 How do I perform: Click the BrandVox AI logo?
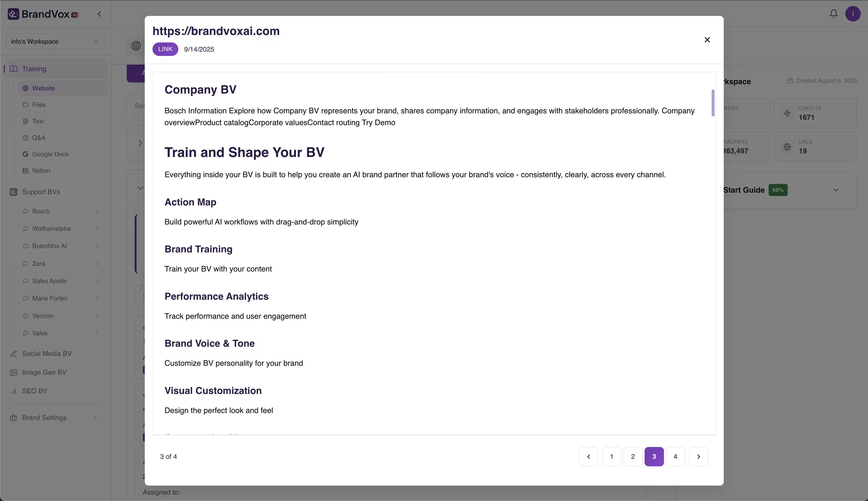(43, 14)
